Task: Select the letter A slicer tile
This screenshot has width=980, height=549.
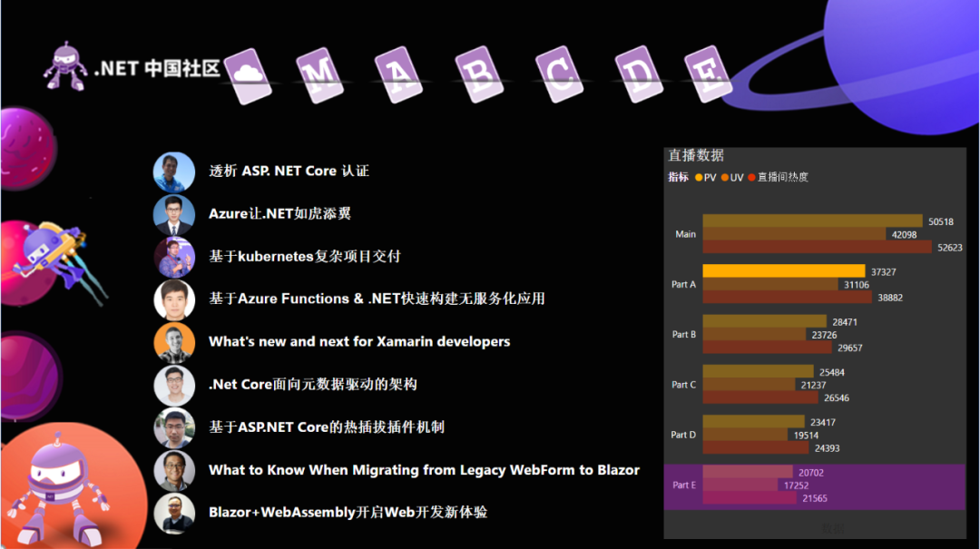Action: click(x=399, y=74)
